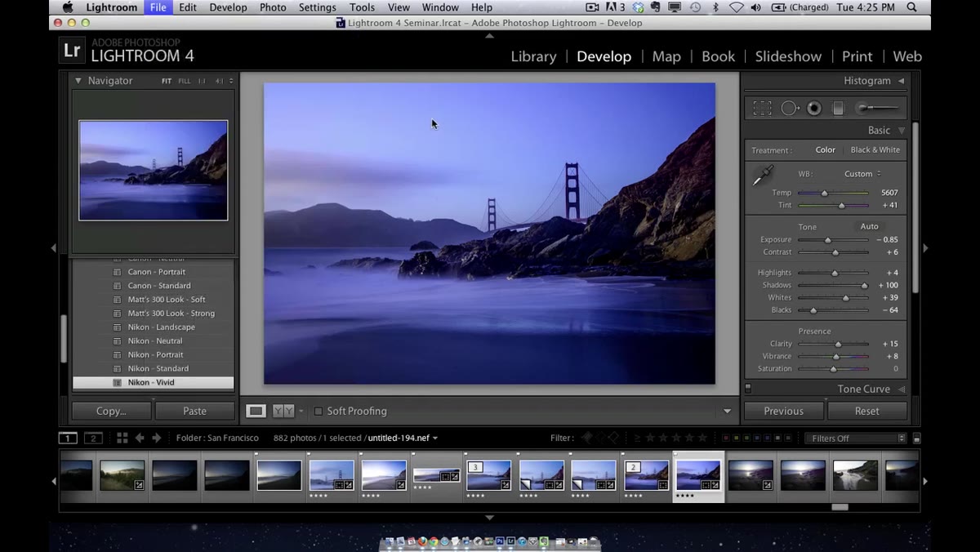Screen dimensions: 980x552
Task: Expand the Histogram panel
Action: click(x=902, y=81)
